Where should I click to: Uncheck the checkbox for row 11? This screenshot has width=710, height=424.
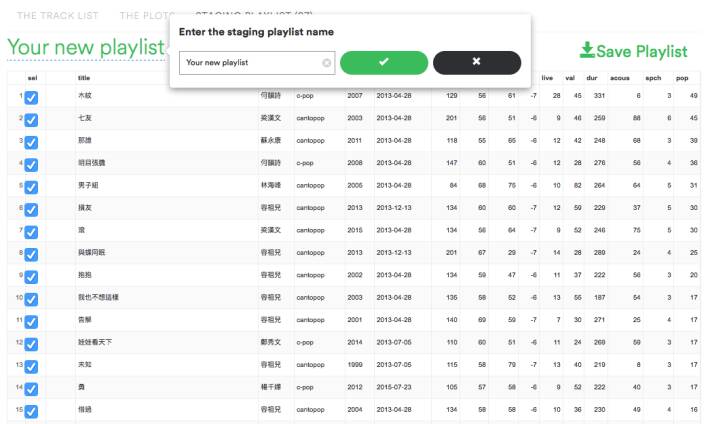(31, 322)
